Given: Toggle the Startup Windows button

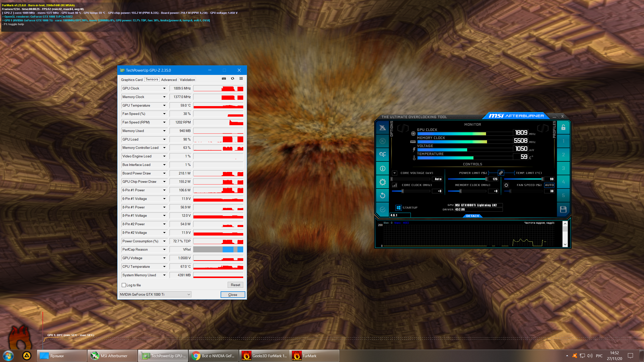Looking at the screenshot, I should pos(398,208).
